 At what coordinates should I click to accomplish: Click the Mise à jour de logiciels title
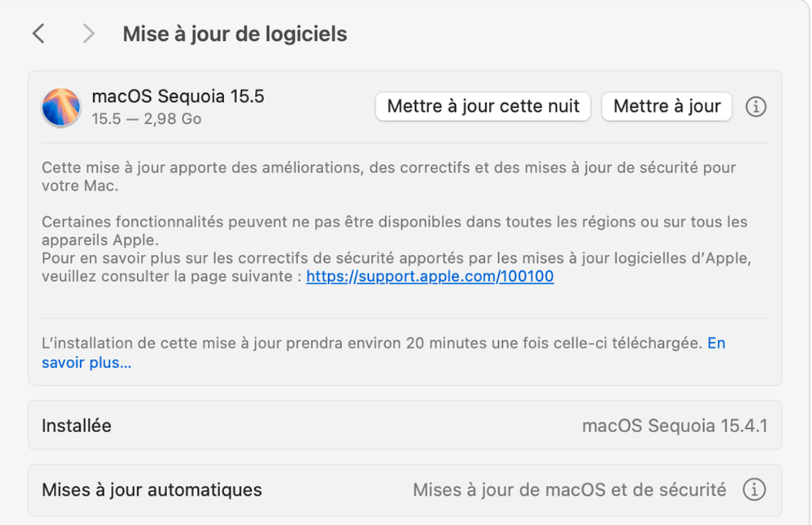point(234,33)
